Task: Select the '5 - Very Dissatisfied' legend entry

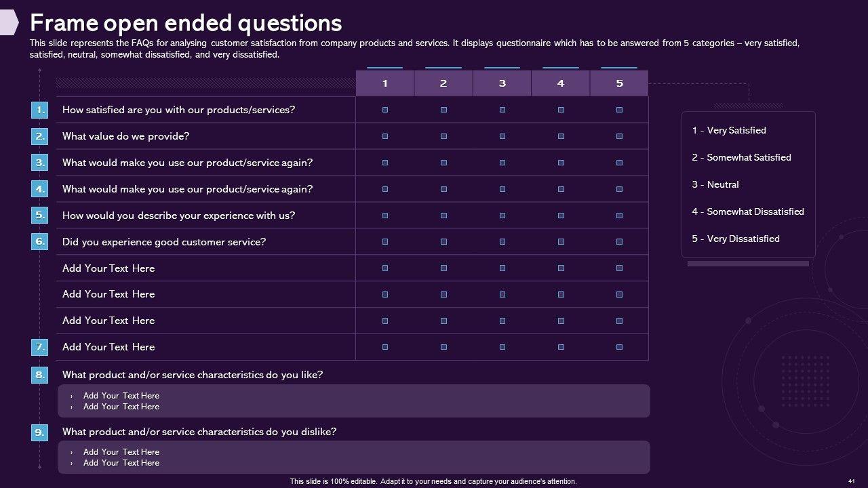Action: pyautogui.click(x=736, y=239)
